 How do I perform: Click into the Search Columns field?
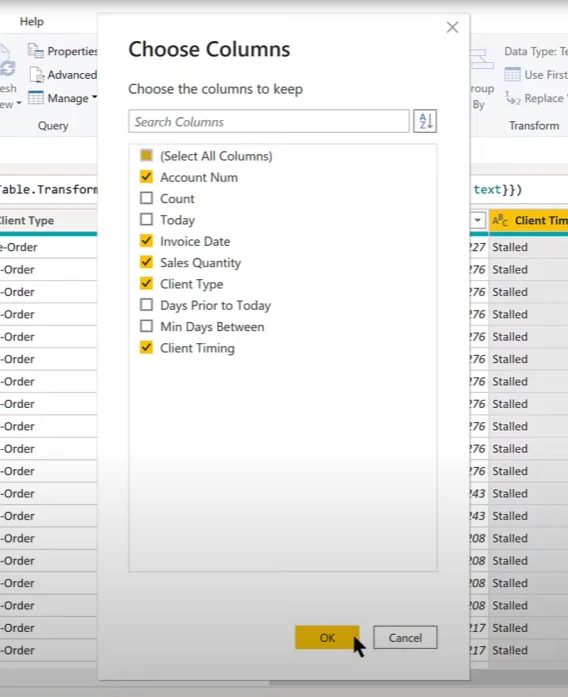tap(269, 121)
